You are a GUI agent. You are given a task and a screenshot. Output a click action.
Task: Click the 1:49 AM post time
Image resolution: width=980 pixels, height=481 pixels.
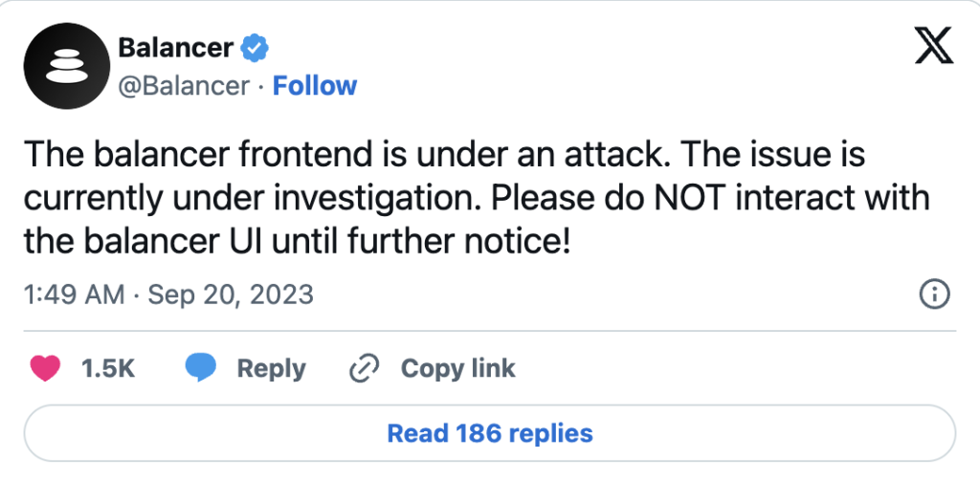pyautogui.click(x=73, y=294)
